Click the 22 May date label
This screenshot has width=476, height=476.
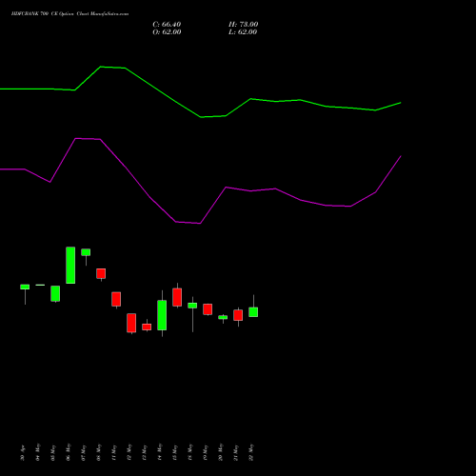click(x=251, y=453)
